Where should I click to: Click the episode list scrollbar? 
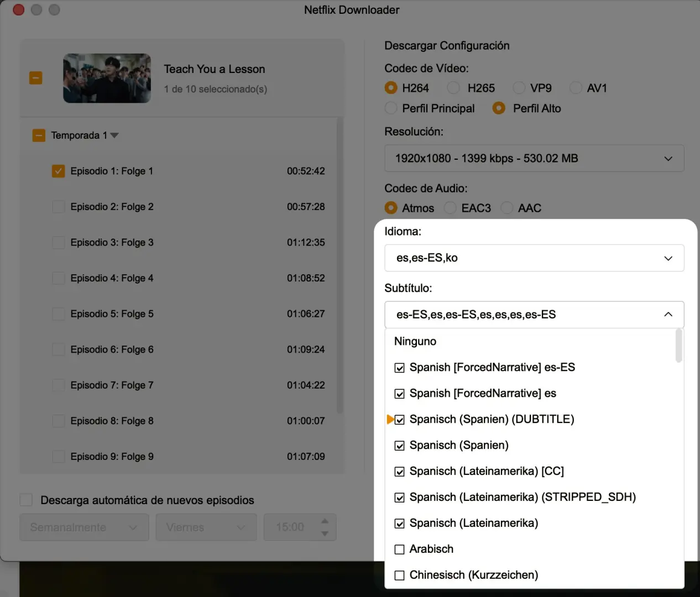pyautogui.click(x=340, y=265)
